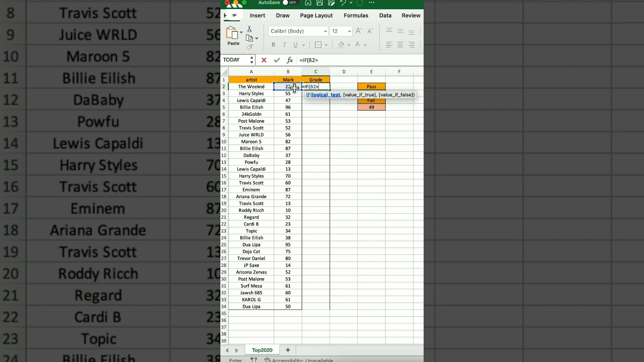This screenshot has width=644, height=362.
Task: Click the Redo icon
Action: [x=360, y=3]
